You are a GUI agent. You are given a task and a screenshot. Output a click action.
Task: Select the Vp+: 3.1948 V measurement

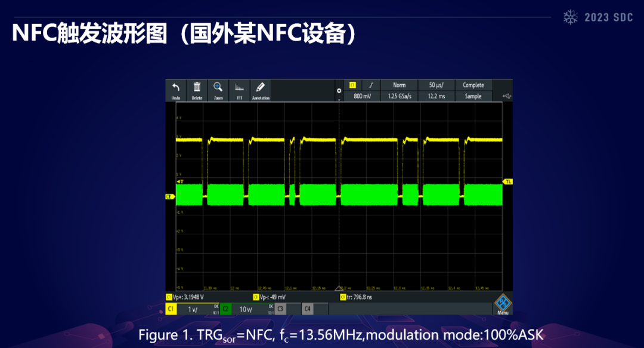[185, 297]
